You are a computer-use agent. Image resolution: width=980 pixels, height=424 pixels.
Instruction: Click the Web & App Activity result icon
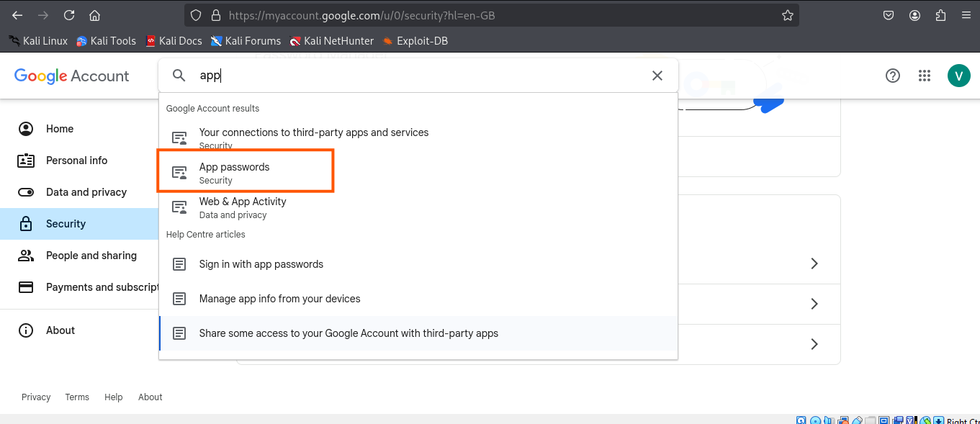[x=179, y=207]
